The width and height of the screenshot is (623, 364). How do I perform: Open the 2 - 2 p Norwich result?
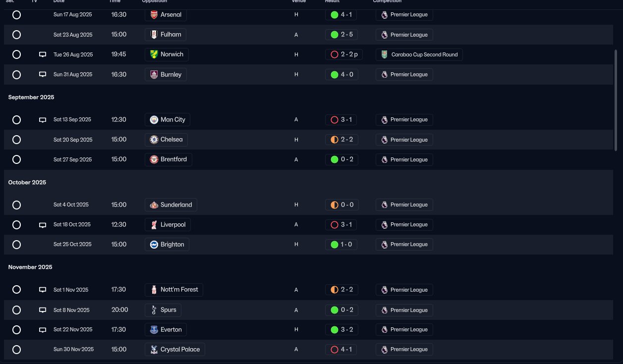click(x=344, y=54)
